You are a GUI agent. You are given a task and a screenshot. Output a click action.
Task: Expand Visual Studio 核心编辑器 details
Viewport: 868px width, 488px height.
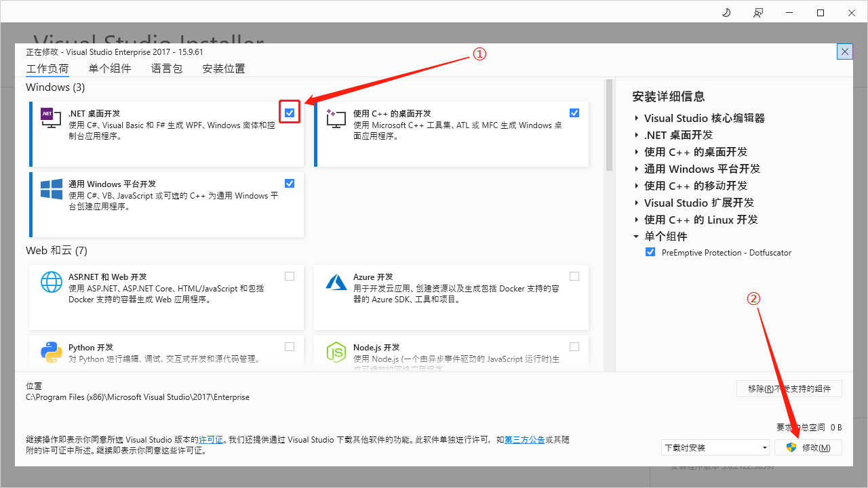[x=637, y=119]
